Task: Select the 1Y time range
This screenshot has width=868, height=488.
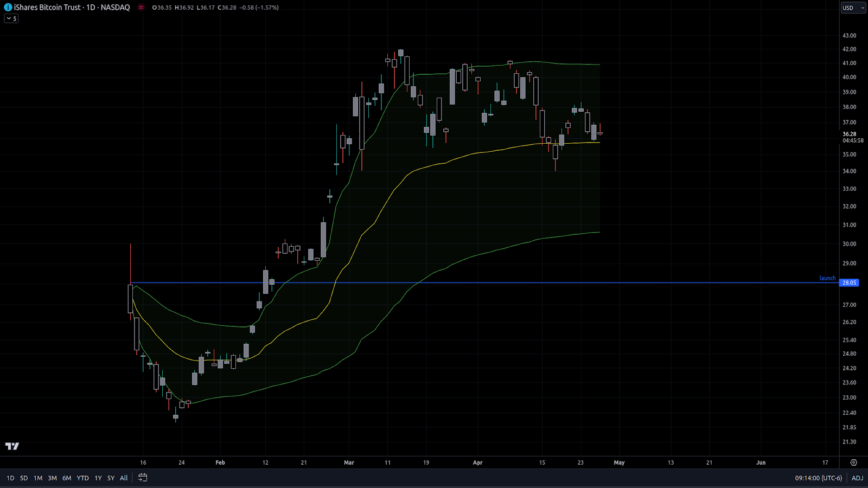Action: click(x=98, y=478)
